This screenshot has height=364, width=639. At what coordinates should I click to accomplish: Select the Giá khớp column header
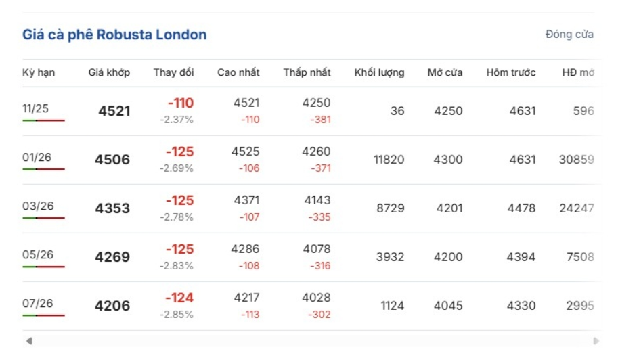(x=109, y=72)
